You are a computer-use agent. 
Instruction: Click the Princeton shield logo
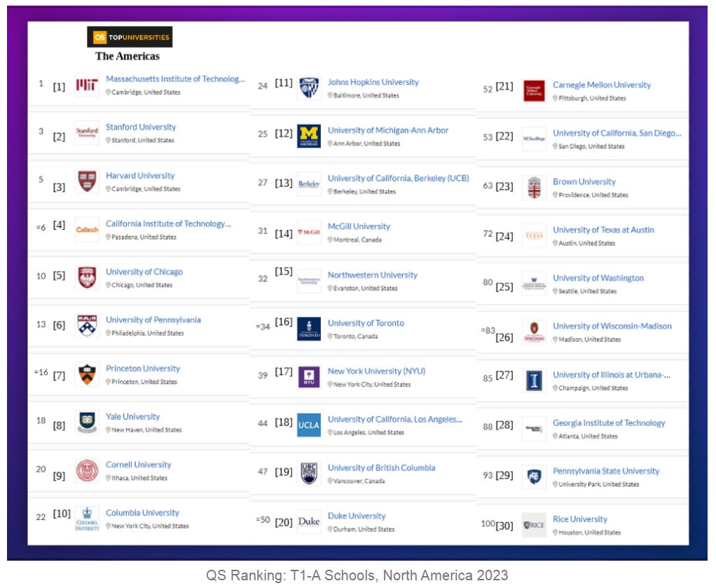coord(87,374)
